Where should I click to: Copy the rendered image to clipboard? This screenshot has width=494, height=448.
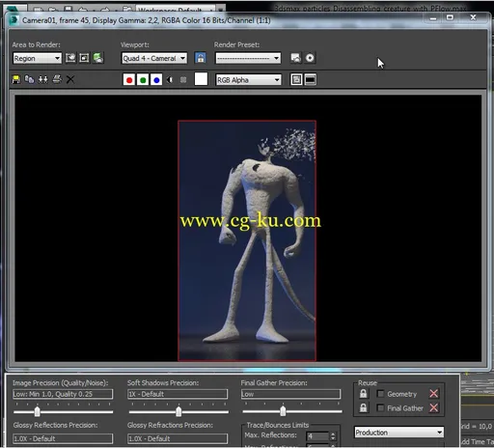click(x=29, y=79)
